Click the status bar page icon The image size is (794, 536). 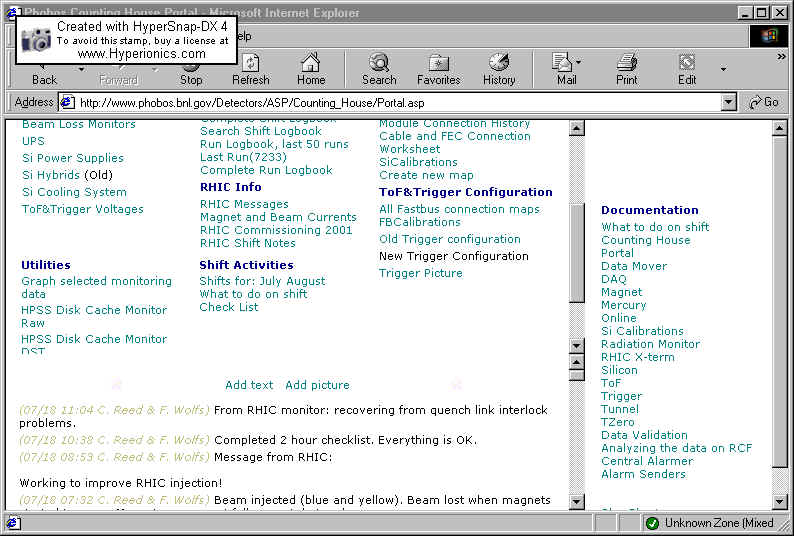pyautogui.click(x=13, y=522)
